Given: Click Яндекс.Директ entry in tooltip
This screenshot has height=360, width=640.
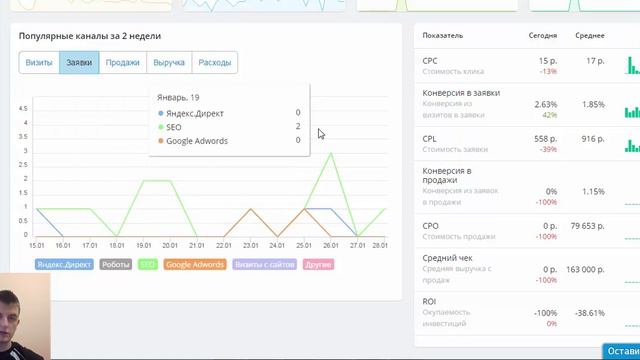Looking at the screenshot, I should [195, 113].
